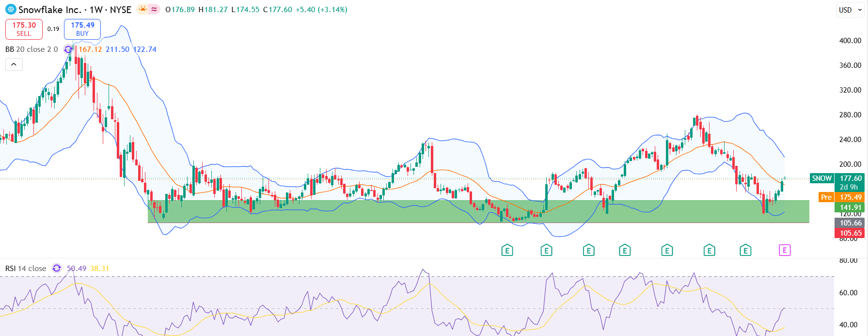This screenshot has width=868, height=336.
Task: Click the 175.49 BUY button
Action: [x=82, y=29]
